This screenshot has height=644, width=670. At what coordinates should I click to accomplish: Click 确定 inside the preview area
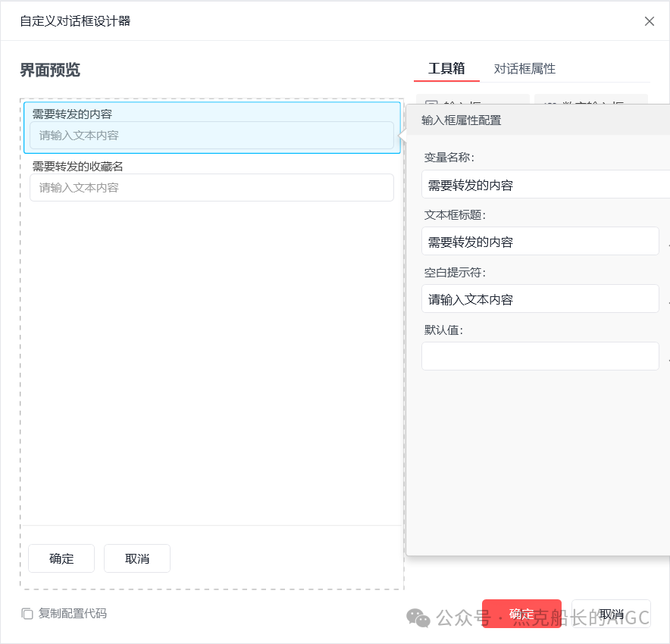61,558
